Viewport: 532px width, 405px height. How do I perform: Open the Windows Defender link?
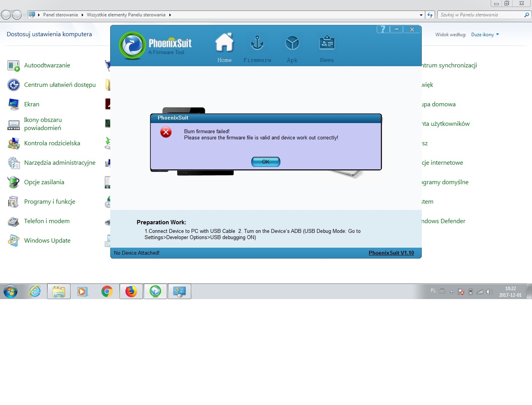tap(444, 221)
